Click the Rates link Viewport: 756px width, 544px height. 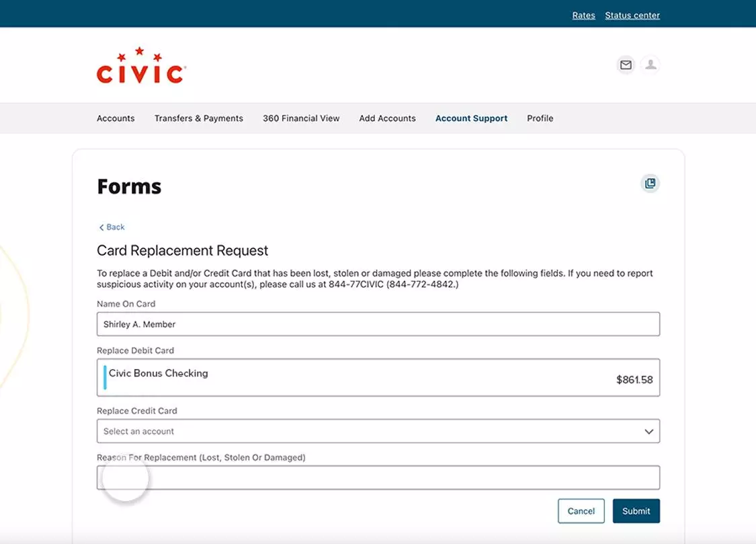pyautogui.click(x=583, y=15)
